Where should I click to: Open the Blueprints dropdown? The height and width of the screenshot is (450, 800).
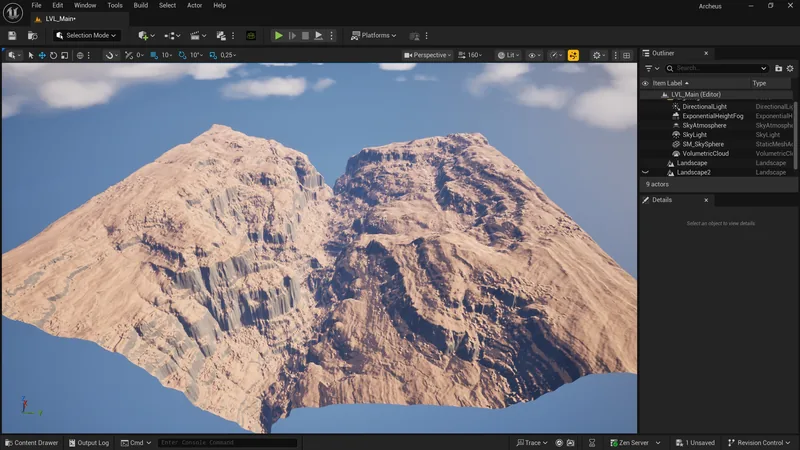pyautogui.click(x=172, y=36)
